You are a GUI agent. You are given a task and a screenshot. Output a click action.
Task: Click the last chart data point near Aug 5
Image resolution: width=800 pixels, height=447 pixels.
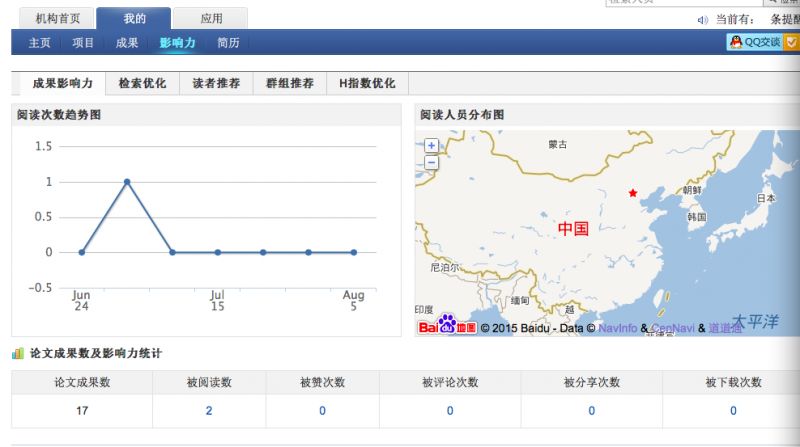(x=354, y=252)
